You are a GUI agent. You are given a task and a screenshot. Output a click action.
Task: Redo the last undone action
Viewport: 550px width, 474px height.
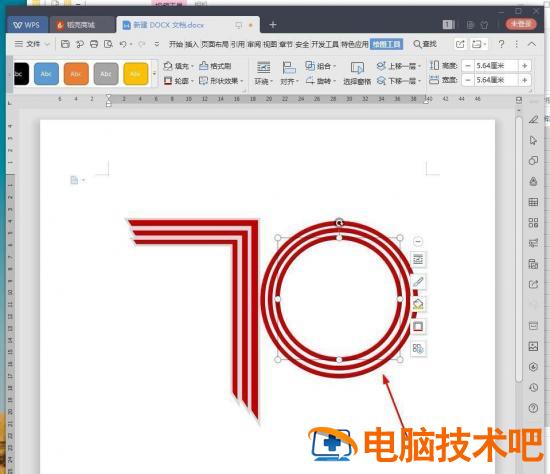(x=142, y=44)
